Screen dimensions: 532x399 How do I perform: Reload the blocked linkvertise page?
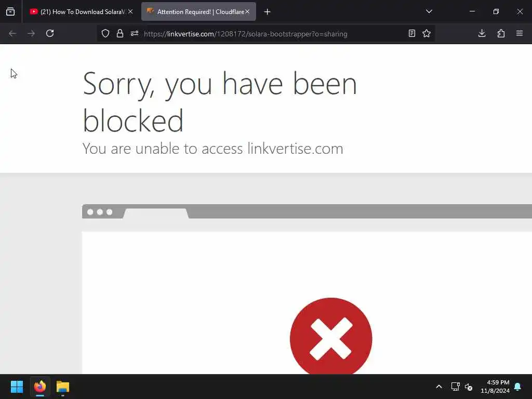(50, 33)
